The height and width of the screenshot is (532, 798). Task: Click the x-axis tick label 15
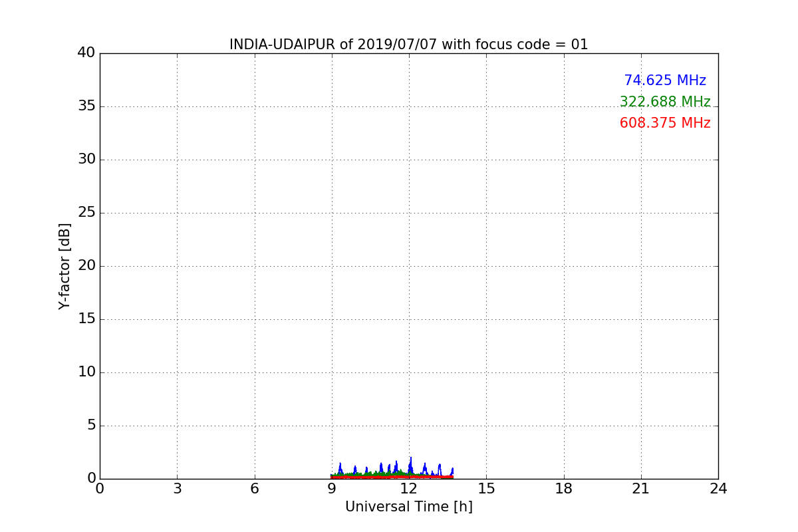click(486, 489)
